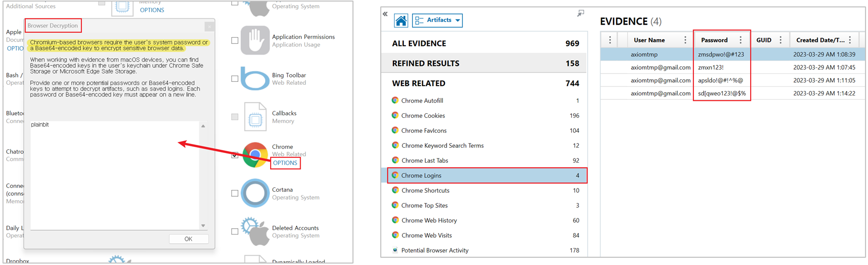This screenshot has height=265, width=868.
Task: Click the Deleted Accounts label
Action: [x=295, y=228]
